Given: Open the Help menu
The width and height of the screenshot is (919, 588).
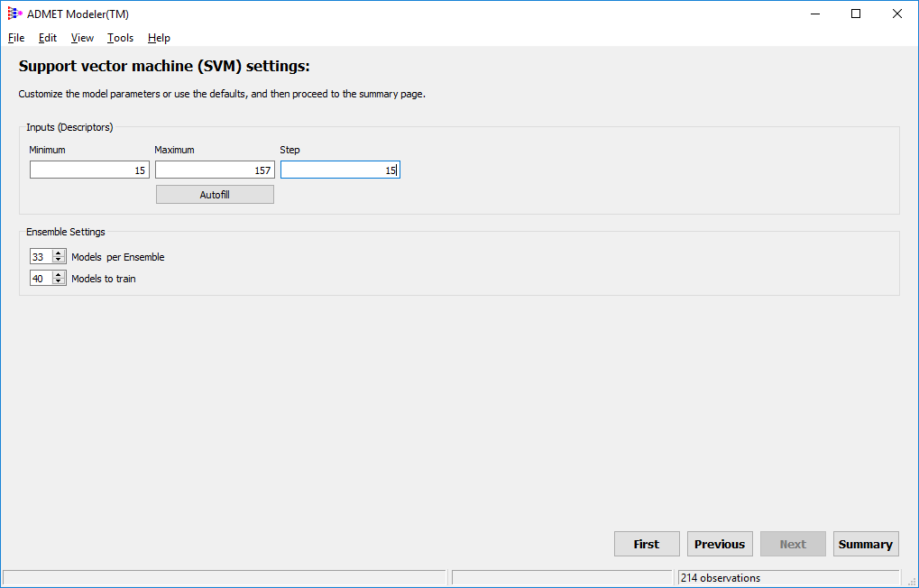Looking at the screenshot, I should pyautogui.click(x=159, y=38).
